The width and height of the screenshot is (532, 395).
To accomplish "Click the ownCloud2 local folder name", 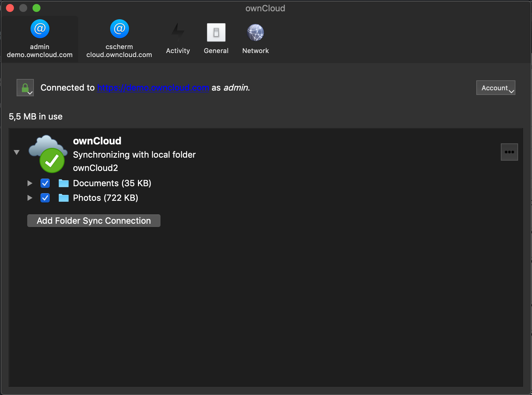I will tap(96, 168).
